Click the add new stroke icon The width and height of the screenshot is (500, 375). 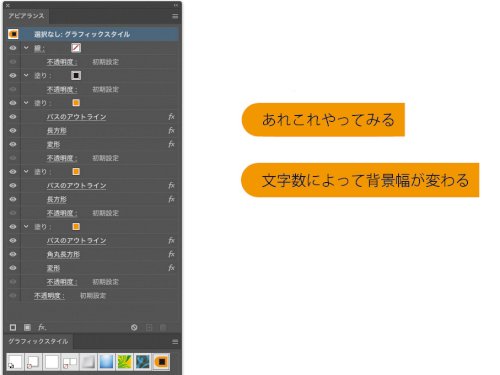click(x=13, y=327)
